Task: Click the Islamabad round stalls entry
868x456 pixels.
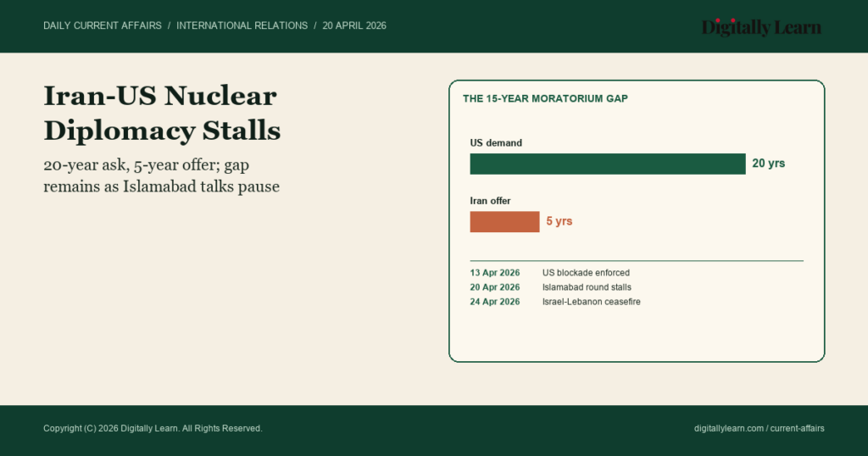Action: coord(587,287)
